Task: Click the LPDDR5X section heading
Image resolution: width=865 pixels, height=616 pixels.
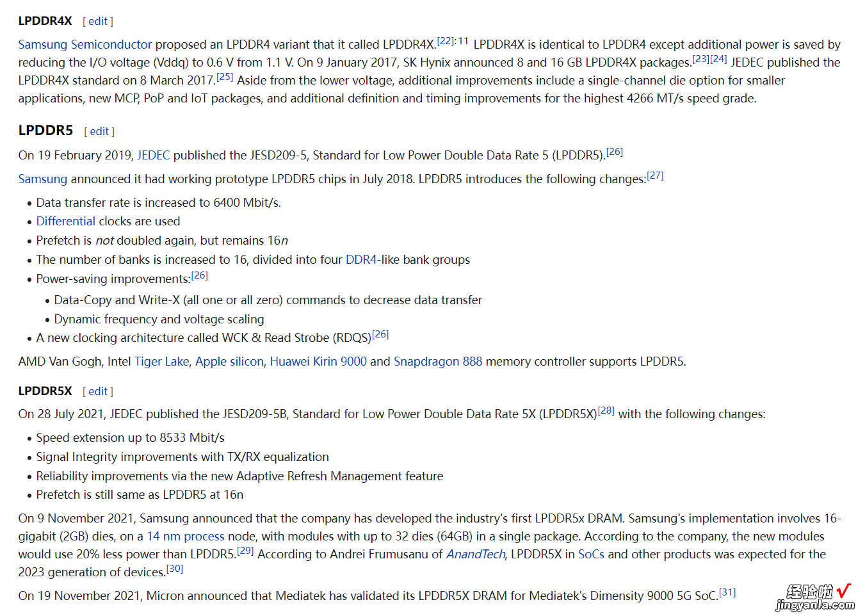Action: tap(45, 391)
